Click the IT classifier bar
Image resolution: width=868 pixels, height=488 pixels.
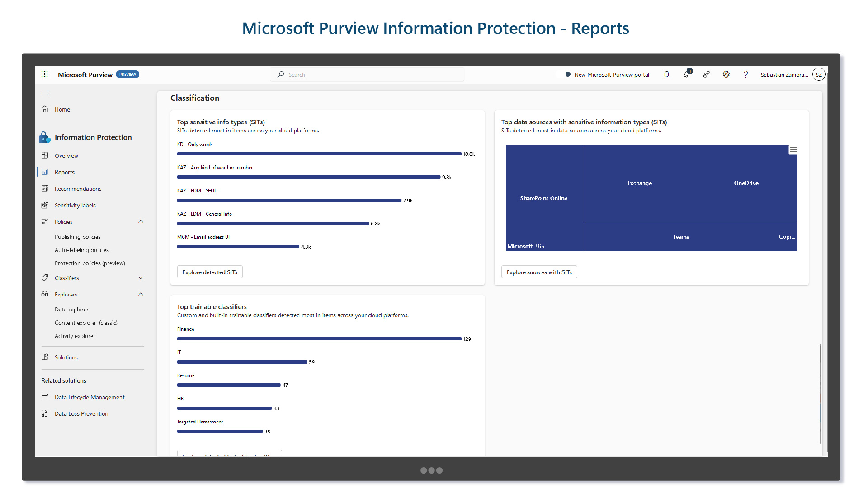click(242, 362)
